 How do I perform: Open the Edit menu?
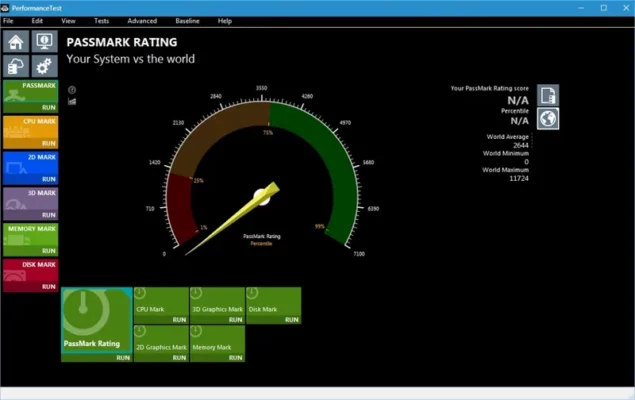tap(37, 21)
